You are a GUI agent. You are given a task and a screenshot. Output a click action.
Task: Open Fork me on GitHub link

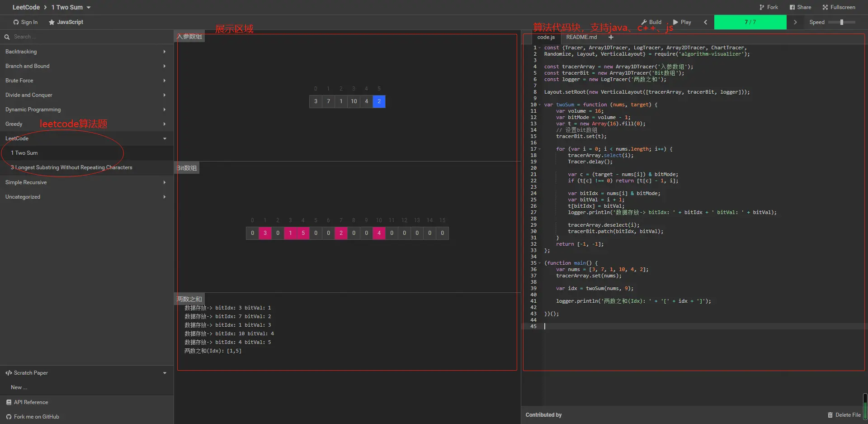[36, 417]
